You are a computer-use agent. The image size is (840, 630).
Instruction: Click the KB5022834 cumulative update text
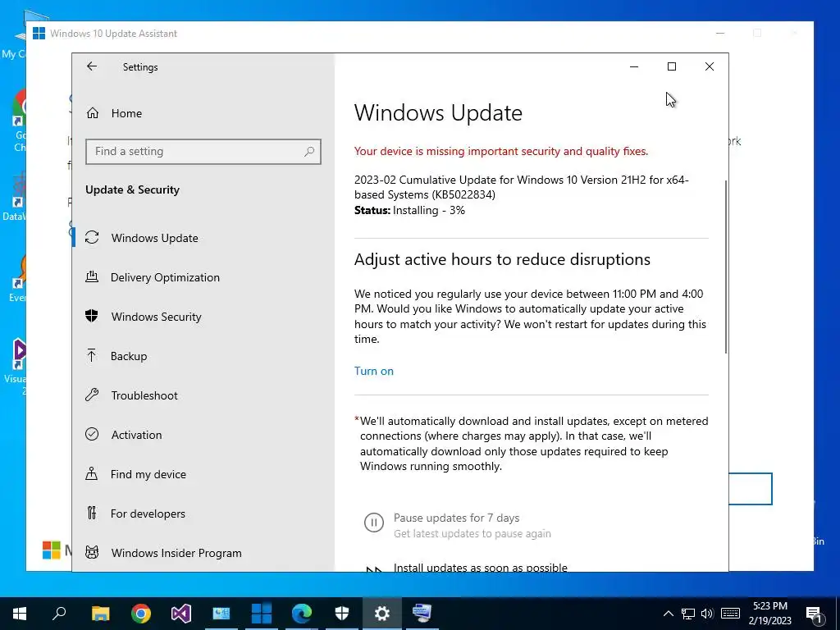(x=521, y=187)
